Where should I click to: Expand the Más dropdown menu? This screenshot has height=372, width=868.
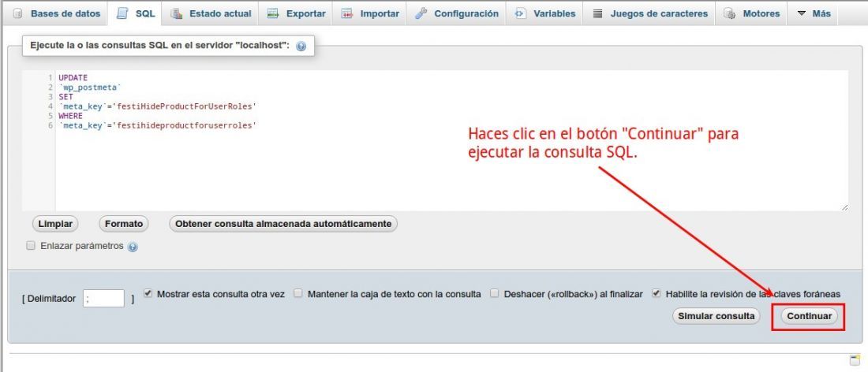[814, 13]
